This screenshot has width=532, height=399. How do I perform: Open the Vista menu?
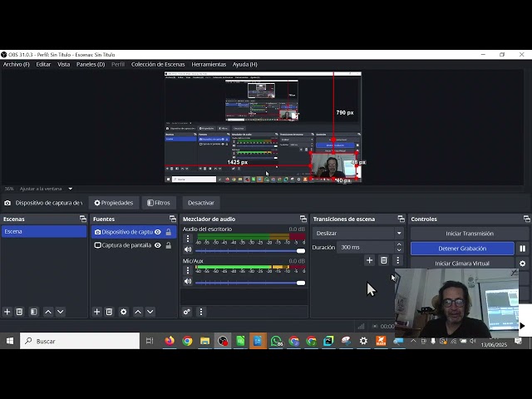coord(63,64)
